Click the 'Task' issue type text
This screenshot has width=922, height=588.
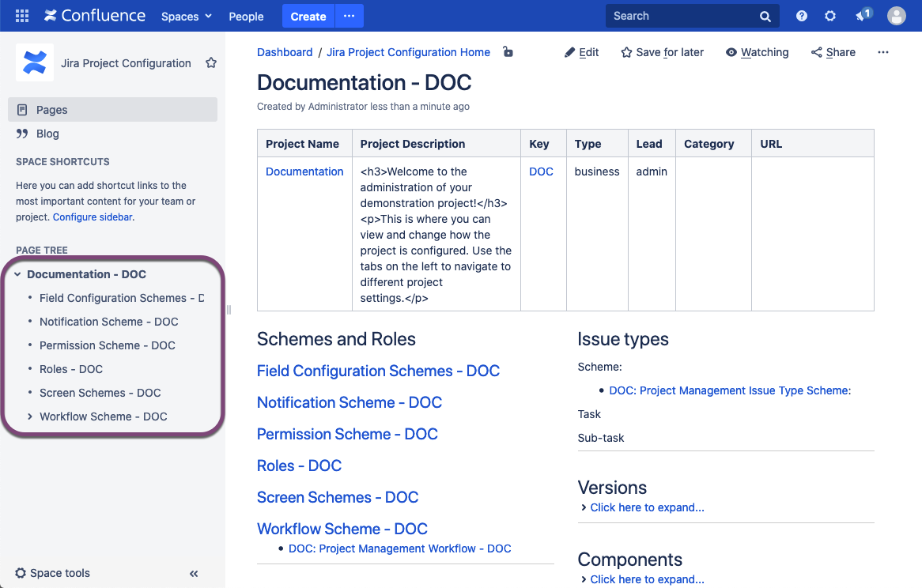pos(588,414)
